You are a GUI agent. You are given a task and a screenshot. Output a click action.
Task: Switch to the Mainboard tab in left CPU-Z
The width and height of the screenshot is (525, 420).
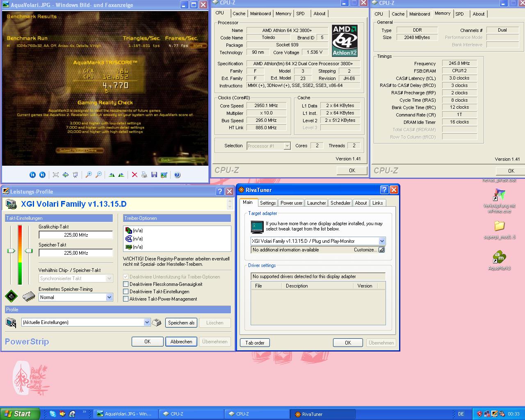click(x=260, y=14)
